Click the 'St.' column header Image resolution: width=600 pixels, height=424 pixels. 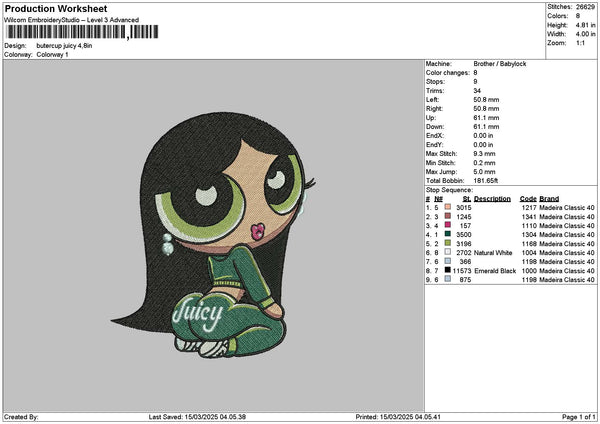(467, 199)
